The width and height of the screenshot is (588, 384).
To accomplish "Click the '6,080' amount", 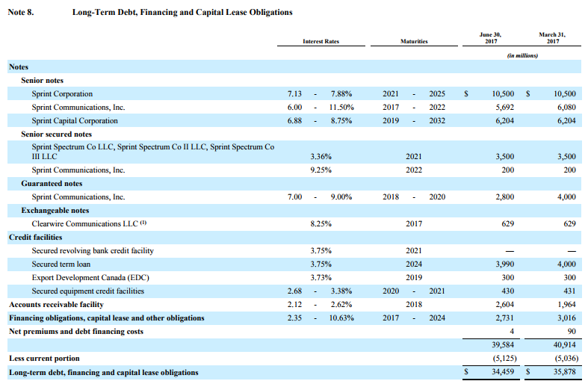I will point(566,108).
